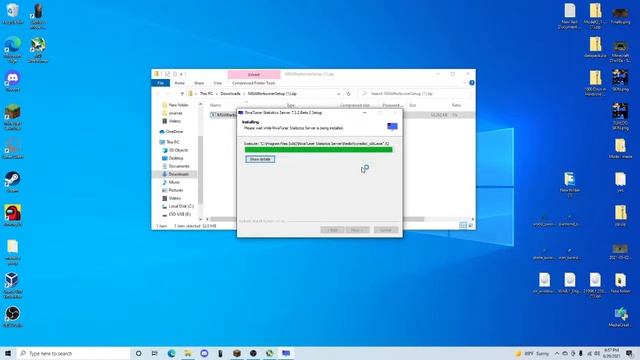The width and height of the screenshot is (640, 360).
Task: Switch to RivaTuner setup taskbar icon
Action: point(286,353)
